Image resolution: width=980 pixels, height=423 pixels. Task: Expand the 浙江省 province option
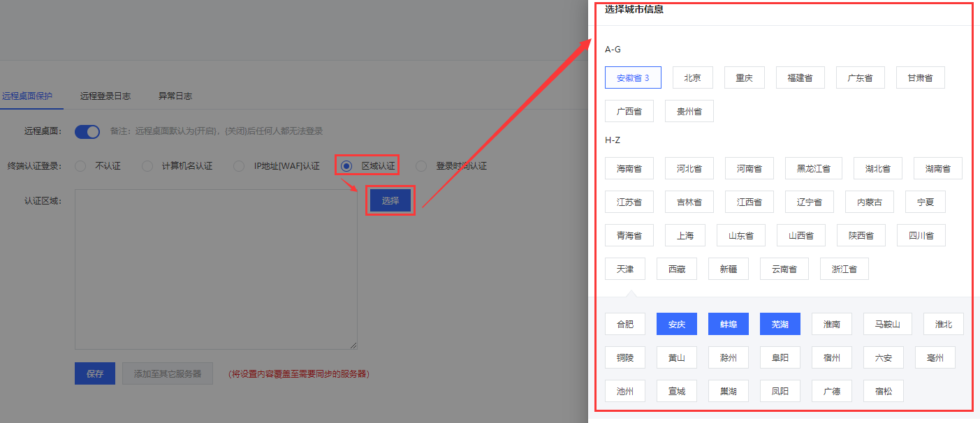pyautogui.click(x=844, y=269)
